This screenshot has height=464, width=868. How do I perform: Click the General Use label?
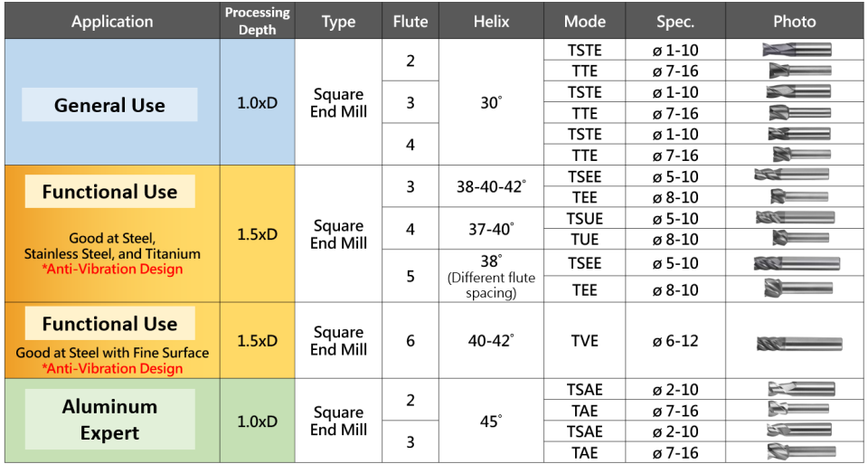point(109,105)
